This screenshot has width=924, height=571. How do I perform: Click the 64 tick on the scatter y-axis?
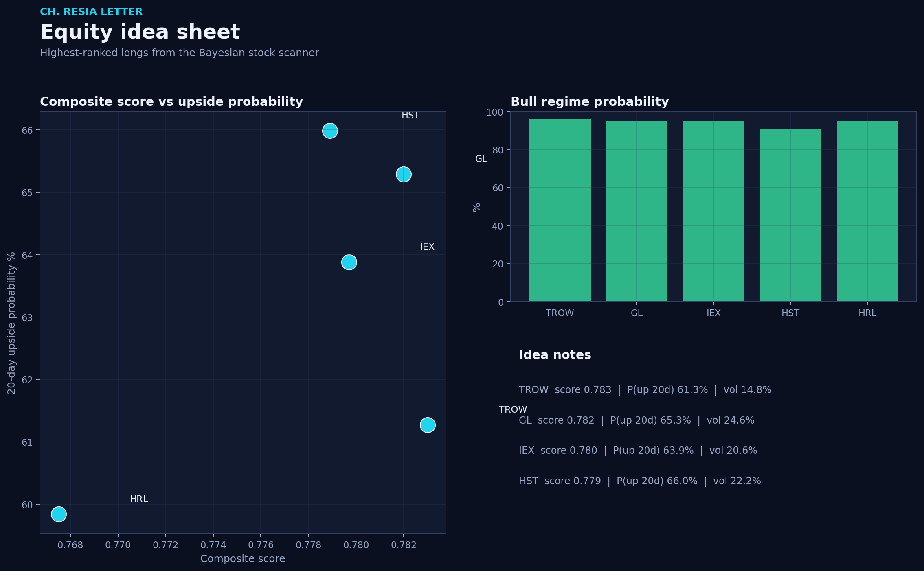point(27,256)
